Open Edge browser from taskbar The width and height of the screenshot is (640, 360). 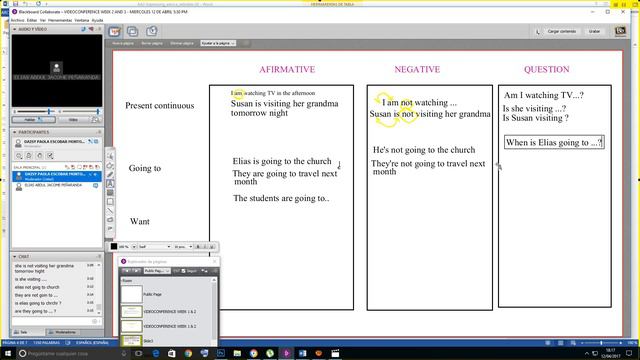click(x=156, y=353)
